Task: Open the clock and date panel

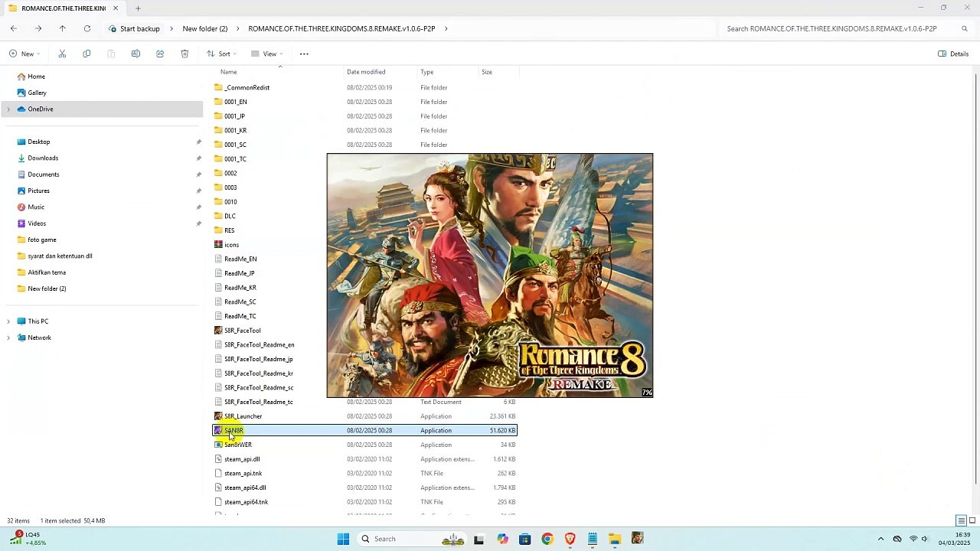Action: 956,539
